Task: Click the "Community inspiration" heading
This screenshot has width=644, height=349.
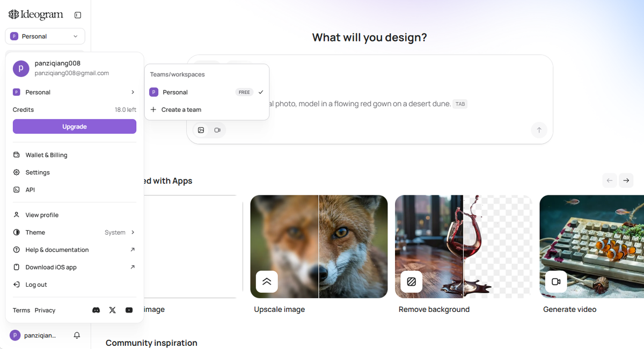Action: click(151, 343)
